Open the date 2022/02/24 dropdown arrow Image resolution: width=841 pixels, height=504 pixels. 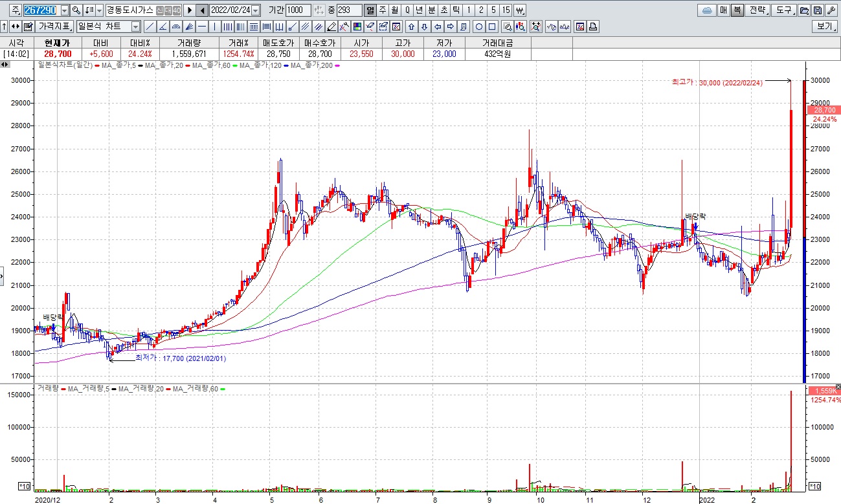[x=255, y=10]
